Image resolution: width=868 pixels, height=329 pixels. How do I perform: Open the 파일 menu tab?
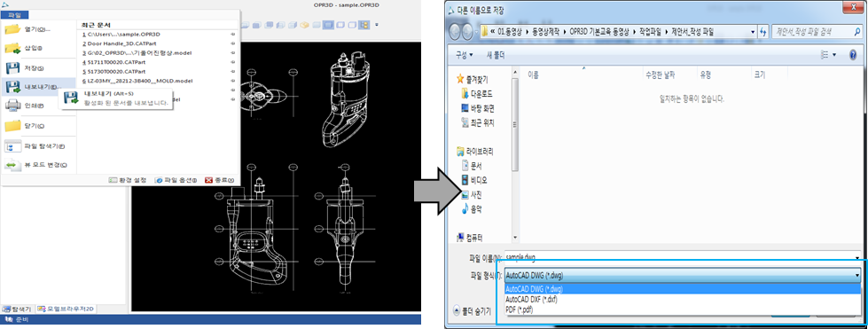(15, 15)
